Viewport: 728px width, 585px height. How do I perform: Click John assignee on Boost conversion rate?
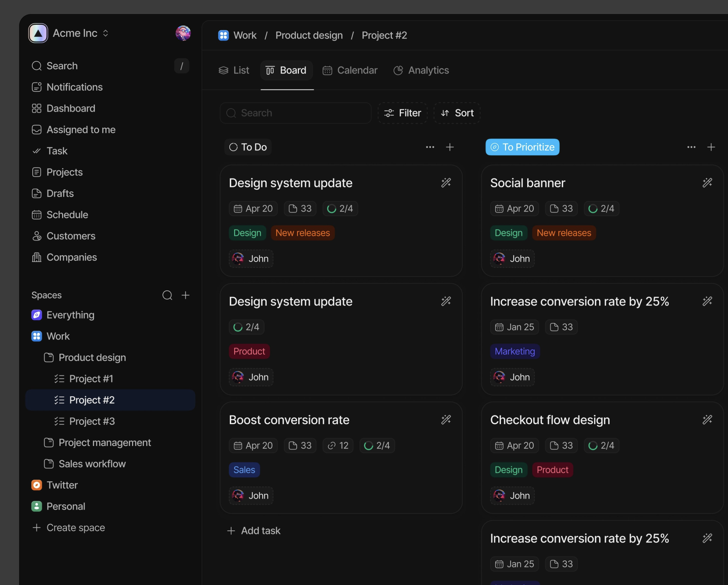[x=251, y=496]
